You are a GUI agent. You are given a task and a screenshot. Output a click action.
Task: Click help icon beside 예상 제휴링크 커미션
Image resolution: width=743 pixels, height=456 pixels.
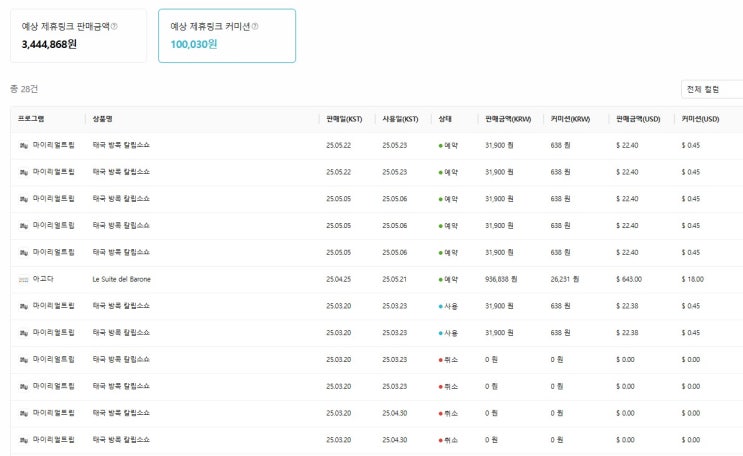[x=255, y=27]
